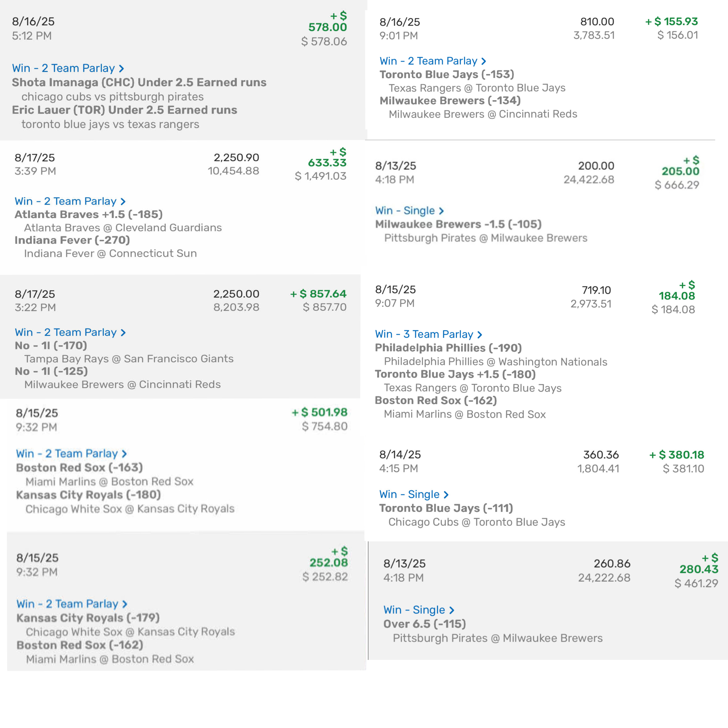Click the Toronto Blue Jays +1.5 (-180) selection
This screenshot has height=728, width=728.
click(x=455, y=374)
